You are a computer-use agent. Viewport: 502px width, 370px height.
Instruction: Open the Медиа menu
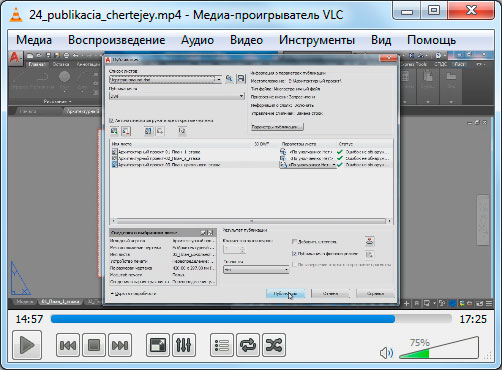(x=34, y=40)
